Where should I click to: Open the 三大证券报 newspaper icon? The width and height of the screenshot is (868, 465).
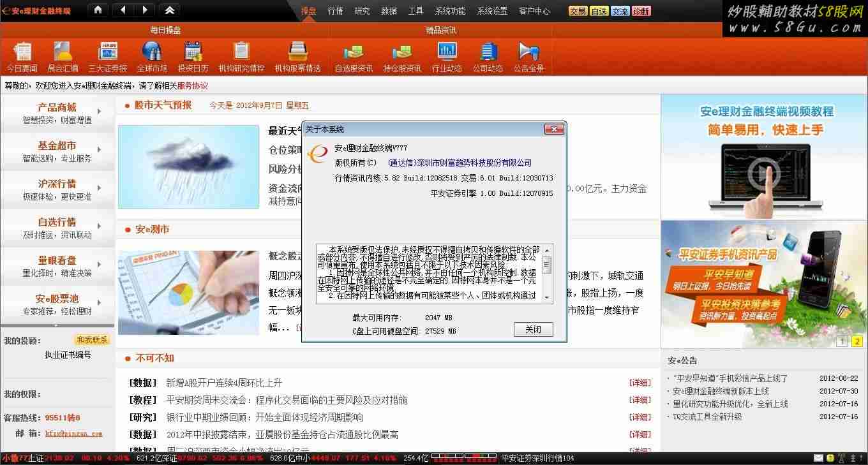(x=108, y=57)
